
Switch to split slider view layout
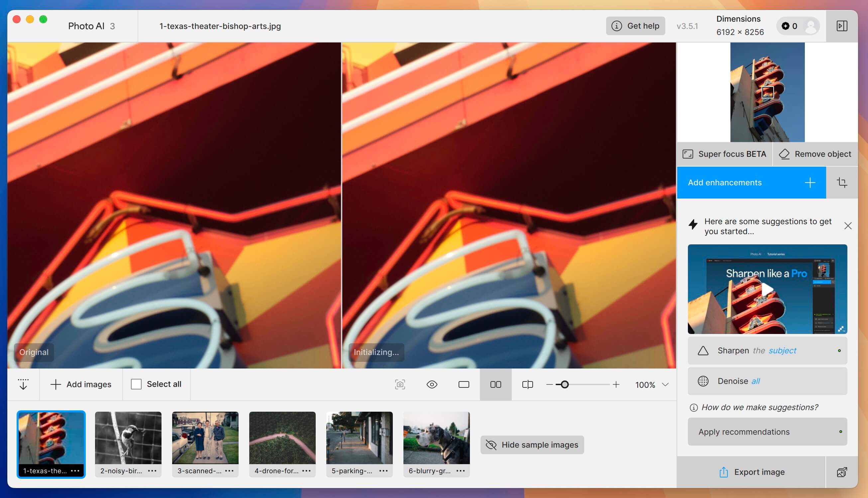[x=527, y=384]
